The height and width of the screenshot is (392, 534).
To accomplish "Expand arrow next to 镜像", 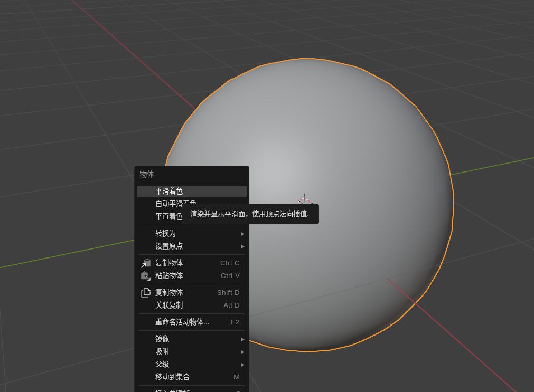I will coord(242,340).
